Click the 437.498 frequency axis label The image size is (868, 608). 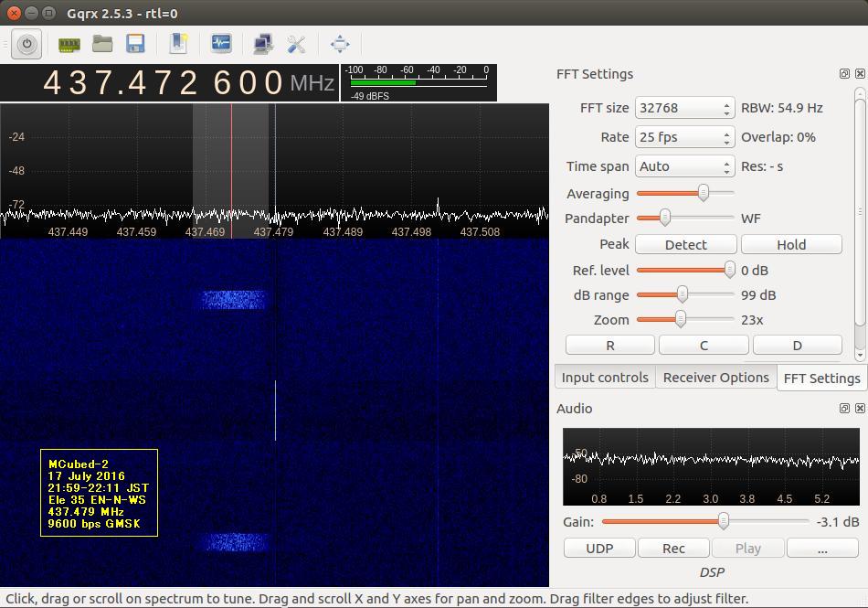pos(411,232)
